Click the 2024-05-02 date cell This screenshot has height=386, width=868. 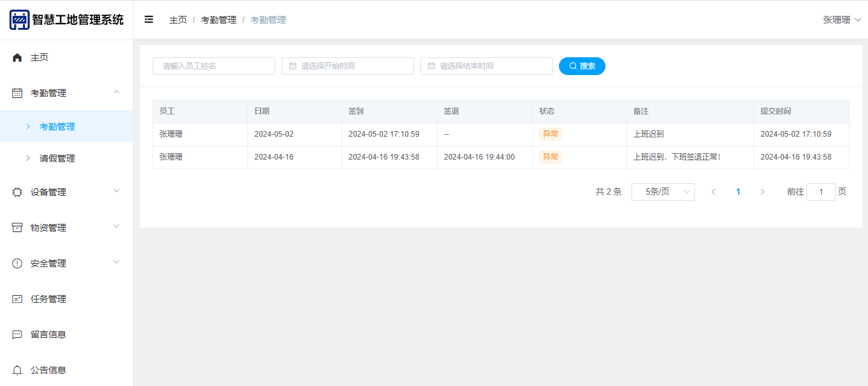(x=274, y=134)
